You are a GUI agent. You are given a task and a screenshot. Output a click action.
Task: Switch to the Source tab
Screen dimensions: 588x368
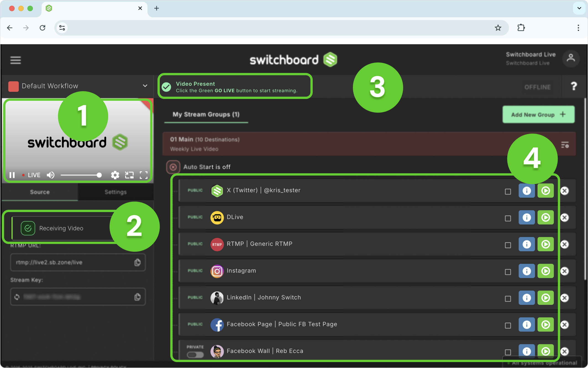tap(40, 192)
